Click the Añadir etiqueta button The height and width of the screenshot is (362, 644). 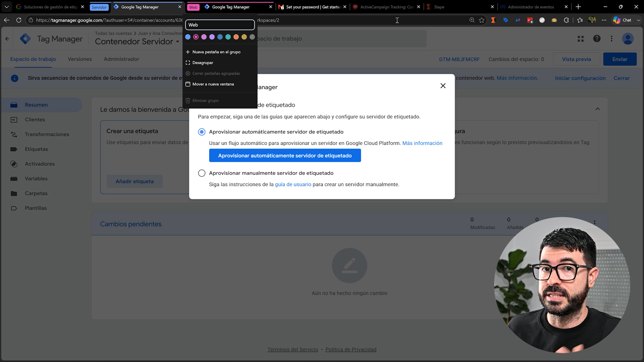(135, 181)
